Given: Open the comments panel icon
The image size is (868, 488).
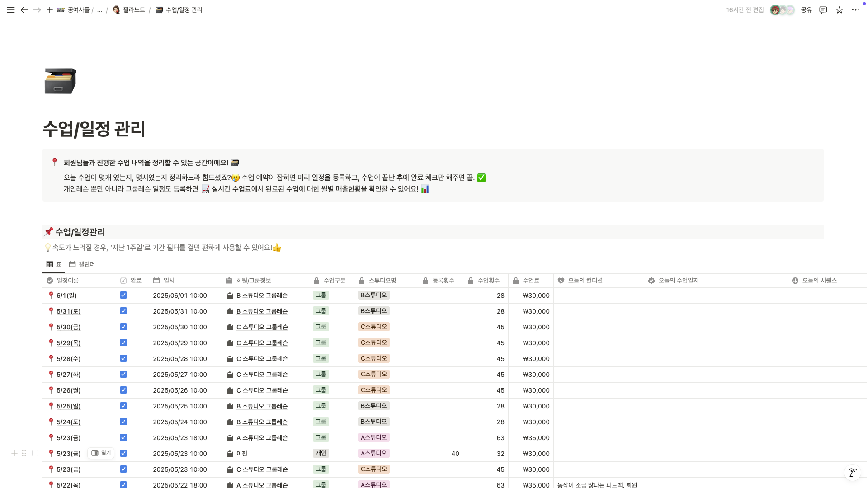Looking at the screenshot, I should [x=823, y=9].
